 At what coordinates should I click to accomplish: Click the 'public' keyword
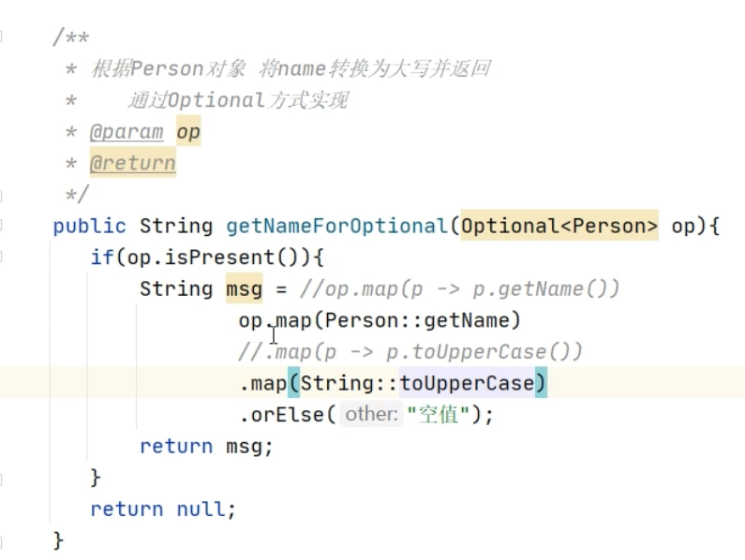[89, 226]
